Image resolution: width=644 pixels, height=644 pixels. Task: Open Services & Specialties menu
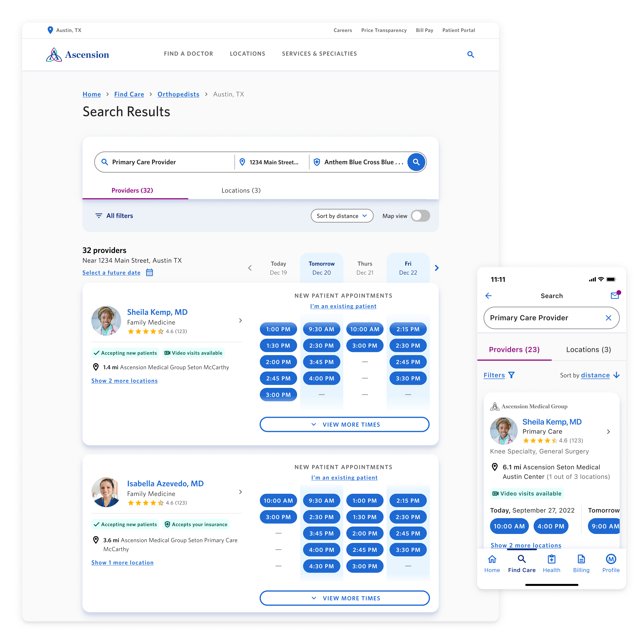(319, 54)
